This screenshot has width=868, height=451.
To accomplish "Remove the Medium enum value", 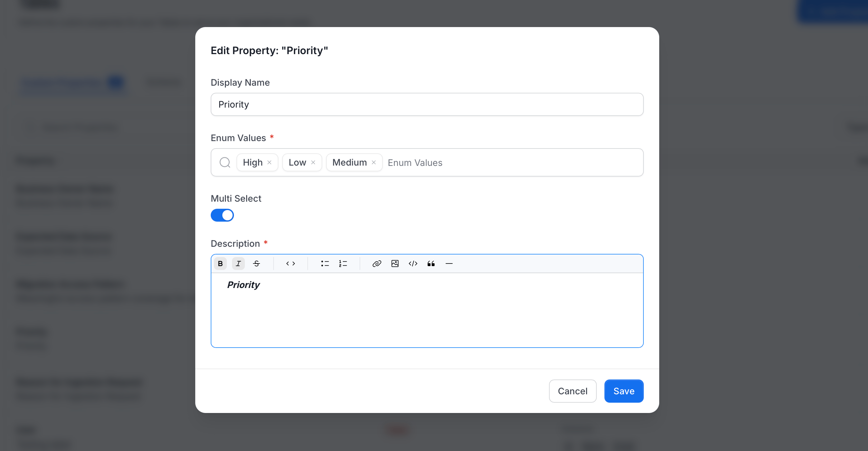I will (374, 162).
